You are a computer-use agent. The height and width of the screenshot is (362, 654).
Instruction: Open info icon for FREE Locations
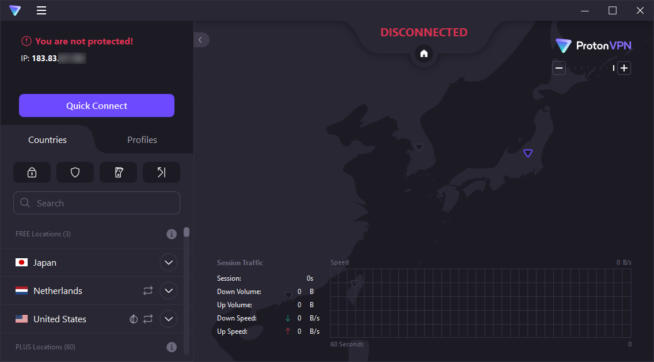point(171,234)
